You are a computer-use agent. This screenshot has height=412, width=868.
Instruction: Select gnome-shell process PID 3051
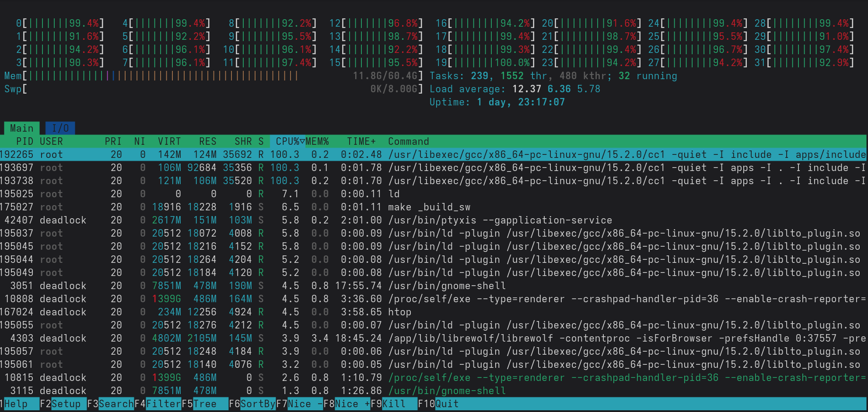pos(433,286)
